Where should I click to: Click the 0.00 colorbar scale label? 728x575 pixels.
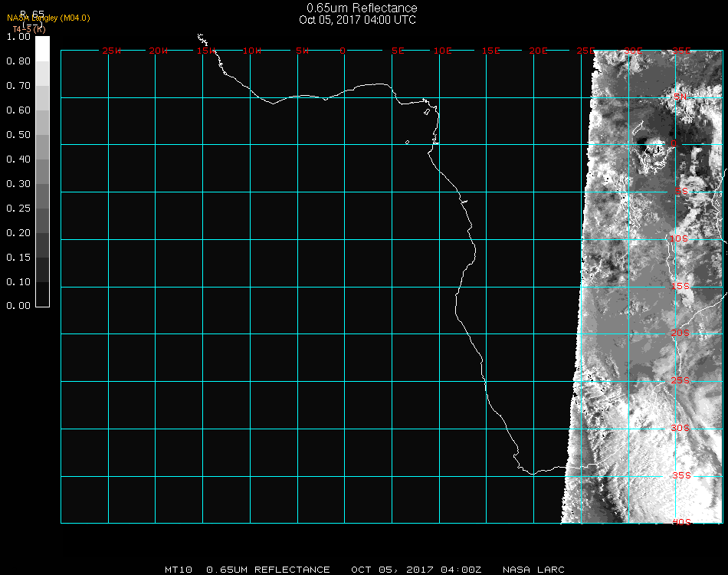click(x=18, y=306)
